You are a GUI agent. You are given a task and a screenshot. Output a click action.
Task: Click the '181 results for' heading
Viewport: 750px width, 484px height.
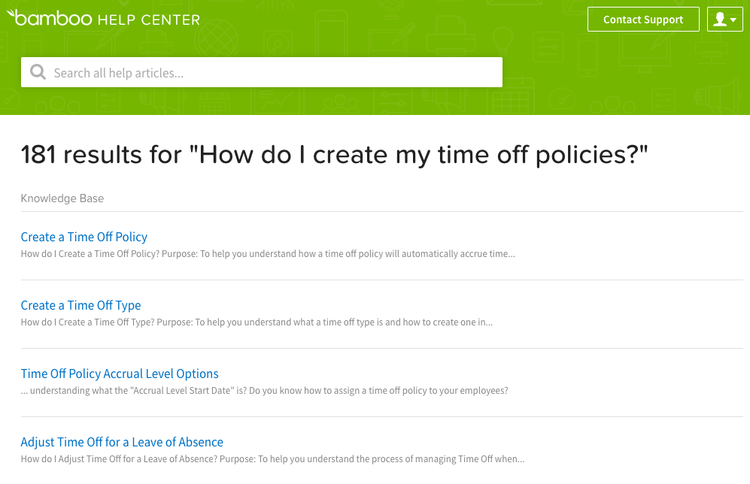pos(334,154)
